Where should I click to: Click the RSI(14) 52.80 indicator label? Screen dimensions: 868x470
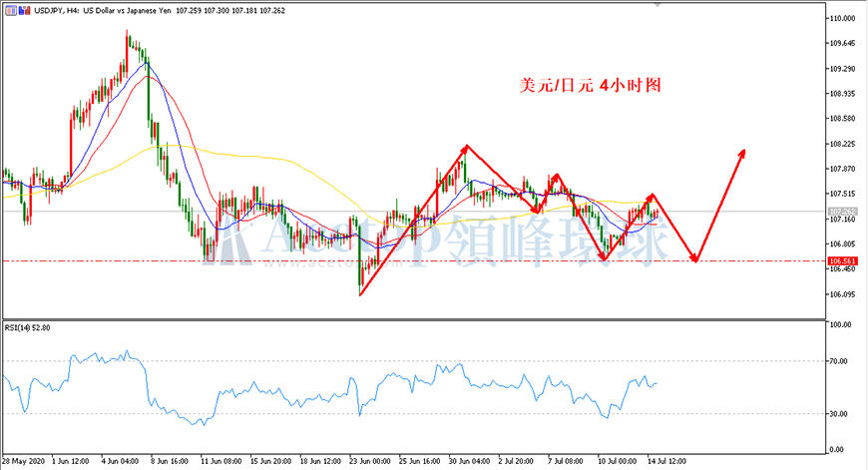click(27, 327)
